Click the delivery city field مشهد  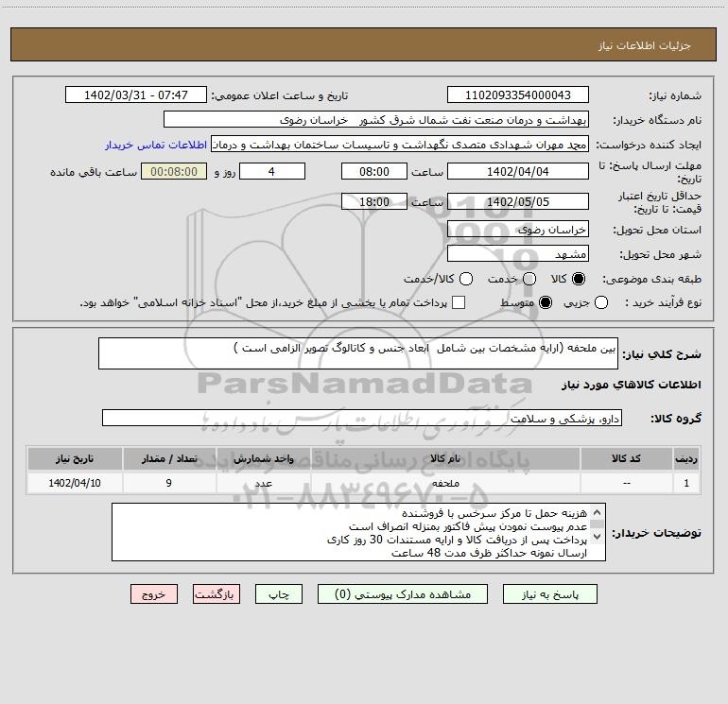[x=518, y=254]
